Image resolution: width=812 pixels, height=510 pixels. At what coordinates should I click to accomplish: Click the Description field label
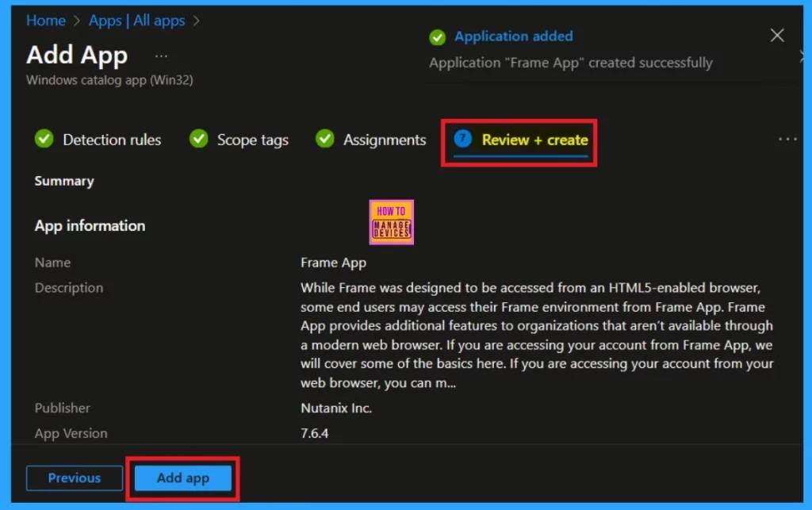pos(69,288)
